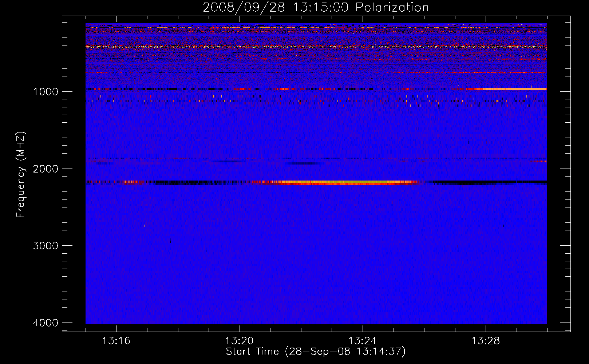589x364 pixels.
Task: Click the 4000 frequency tick label
Action: (46, 323)
